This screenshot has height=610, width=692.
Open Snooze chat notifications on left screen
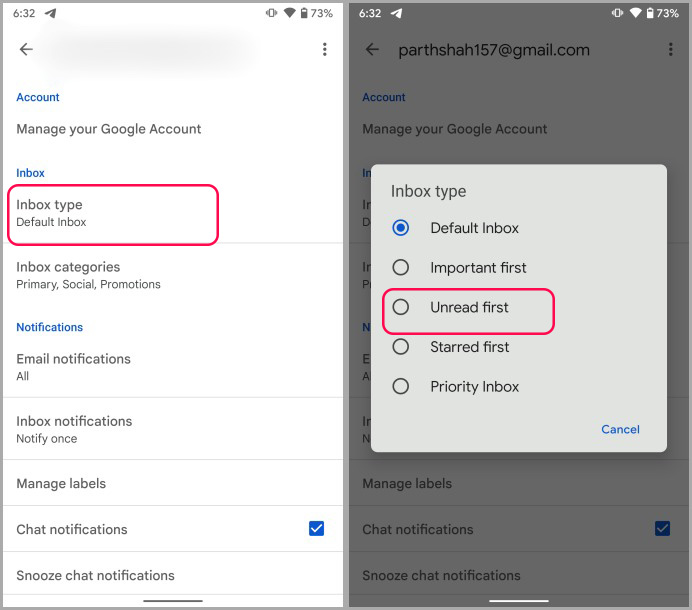[173, 575]
